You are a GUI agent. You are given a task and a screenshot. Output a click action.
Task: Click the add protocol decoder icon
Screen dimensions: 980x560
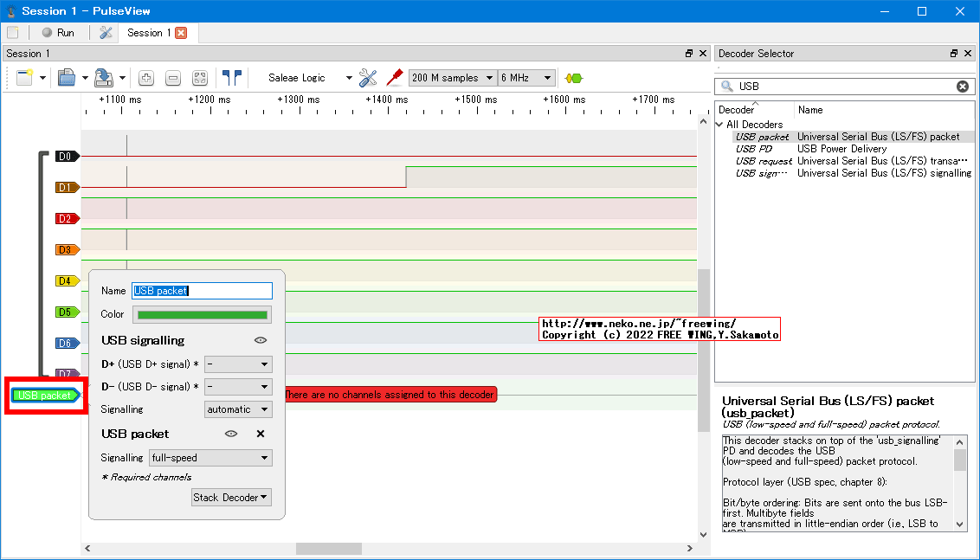(x=573, y=78)
